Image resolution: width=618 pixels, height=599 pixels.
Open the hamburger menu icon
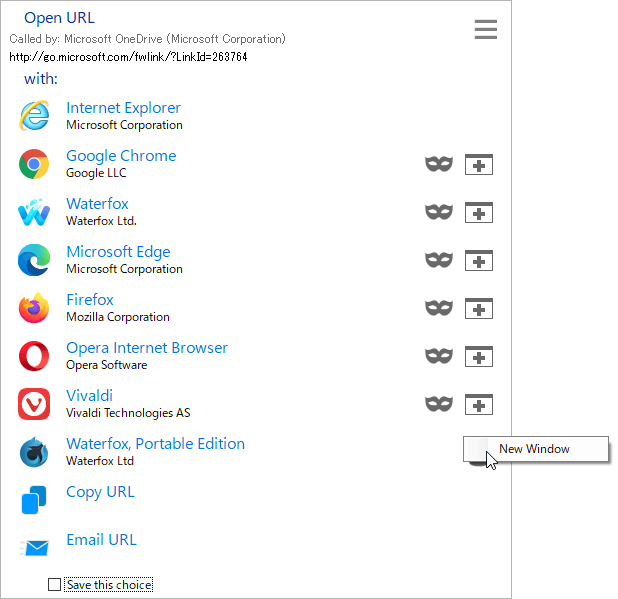[x=486, y=30]
